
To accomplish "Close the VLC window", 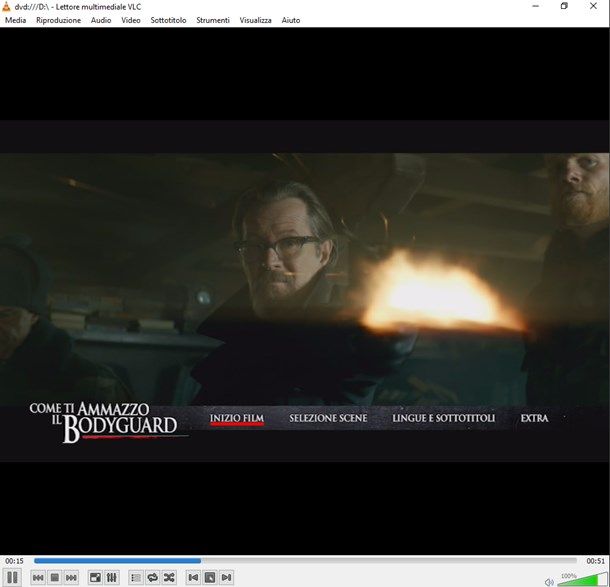I will [x=593, y=6].
